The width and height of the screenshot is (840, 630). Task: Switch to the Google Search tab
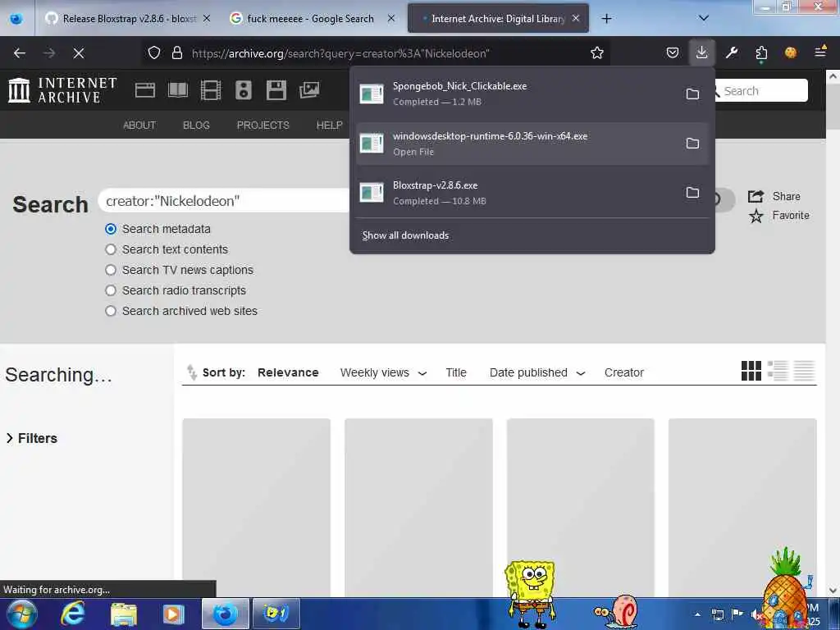point(310,19)
